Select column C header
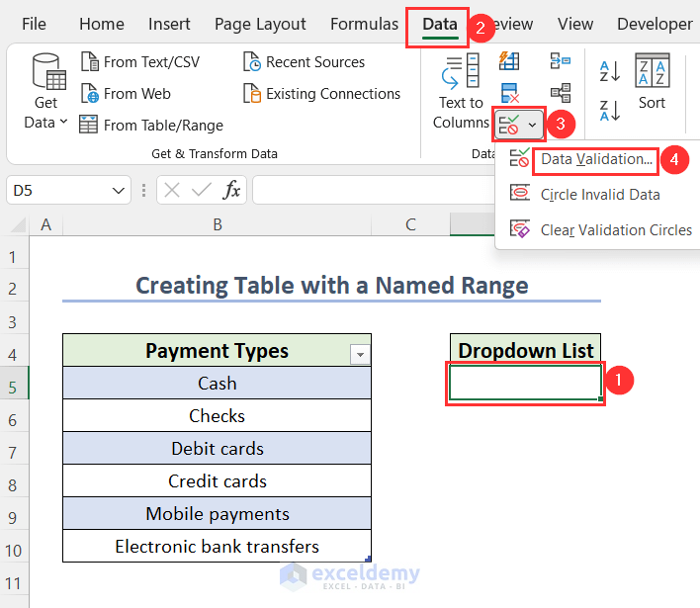The image size is (700, 608). point(410,224)
